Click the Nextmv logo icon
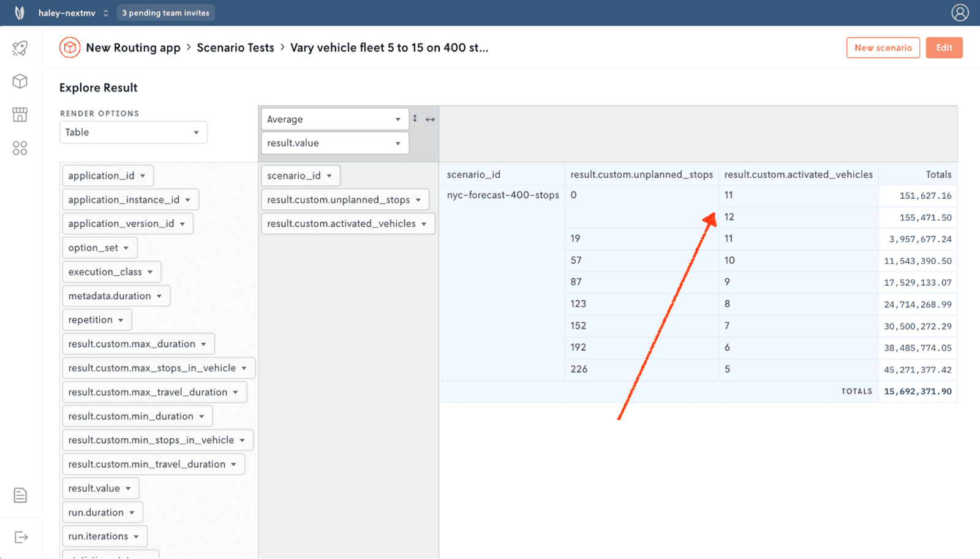980x559 pixels. 20,13
